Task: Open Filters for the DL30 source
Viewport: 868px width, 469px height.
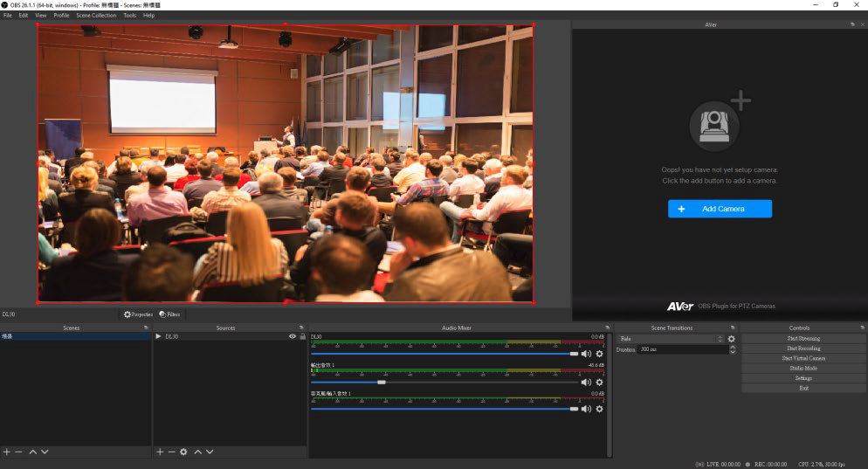Action: (170, 314)
